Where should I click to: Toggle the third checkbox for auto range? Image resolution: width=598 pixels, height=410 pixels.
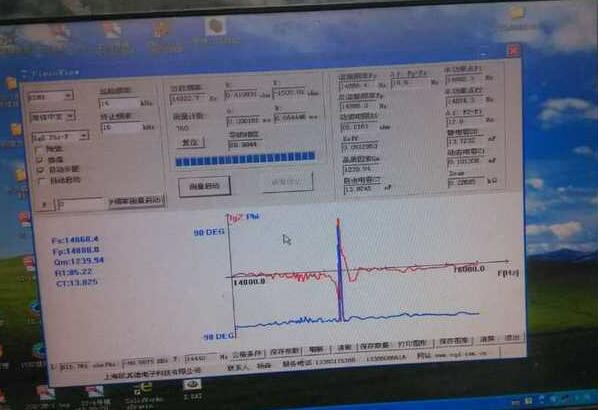pyautogui.click(x=40, y=169)
